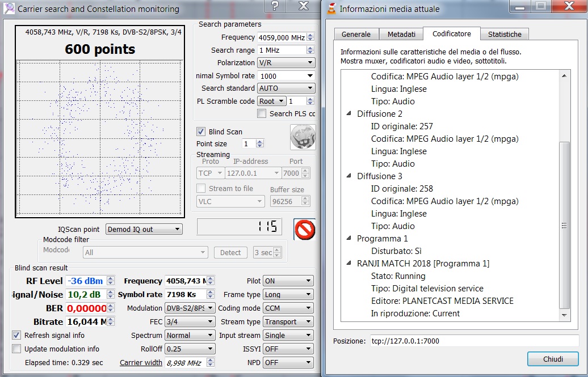The height and width of the screenshot is (377, 588).
Task: Click the IQ constellation plot area
Action: tap(100, 138)
